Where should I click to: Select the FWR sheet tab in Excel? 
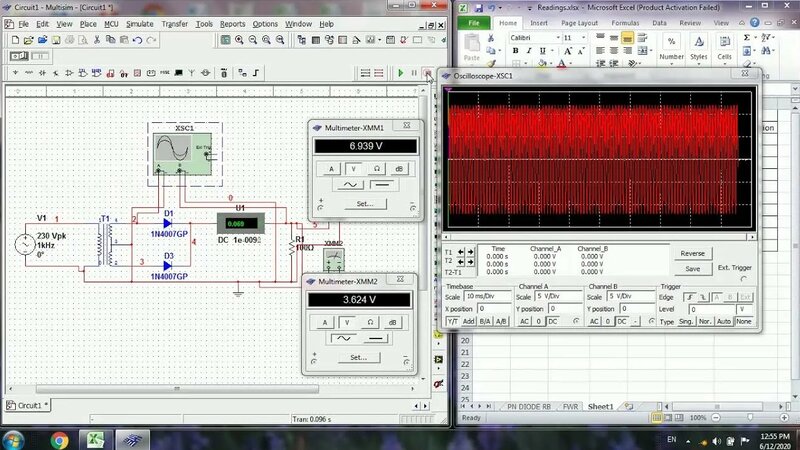tap(570, 407)
